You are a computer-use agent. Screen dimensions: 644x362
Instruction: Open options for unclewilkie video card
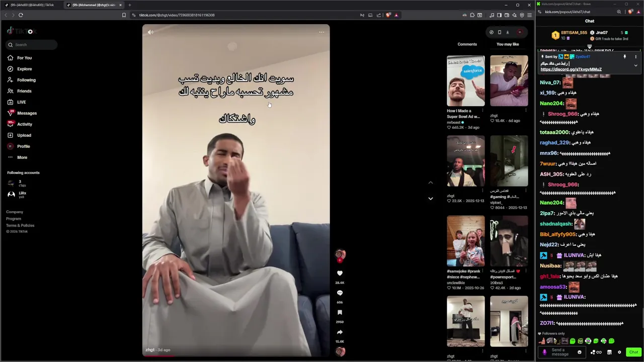point(482,271)
